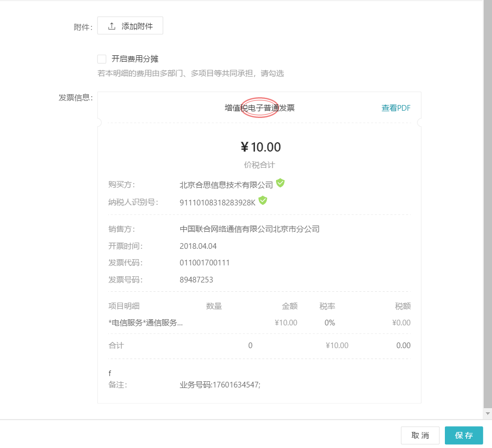Open the 查看PDF link
Viewport: 492px width, 448px height.
396,108
